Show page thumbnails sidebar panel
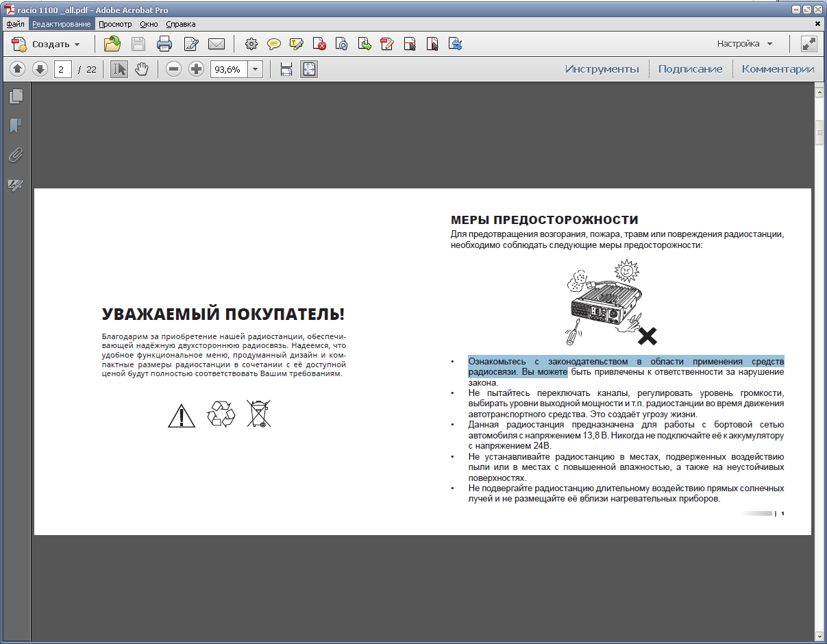The image size is (827, 644). tap(16, 97)
